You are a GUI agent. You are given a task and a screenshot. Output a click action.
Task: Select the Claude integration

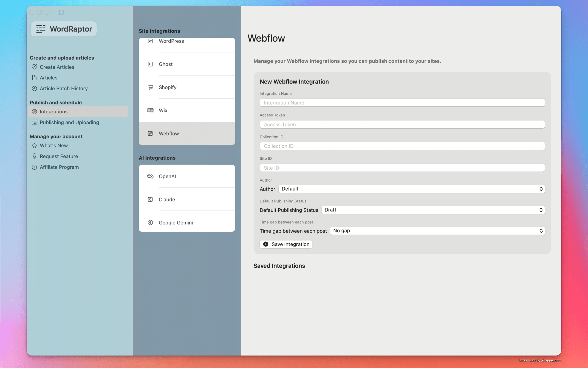coord(187,199)
